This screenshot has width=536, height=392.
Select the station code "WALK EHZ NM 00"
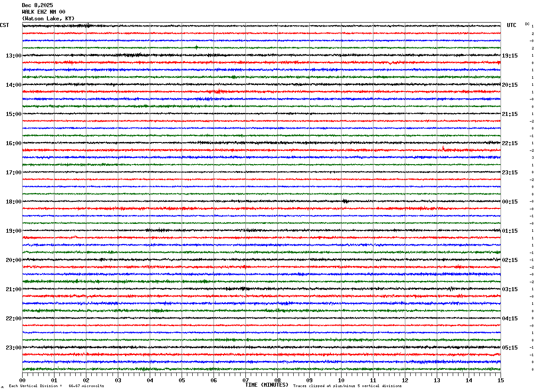pos(43,12)
